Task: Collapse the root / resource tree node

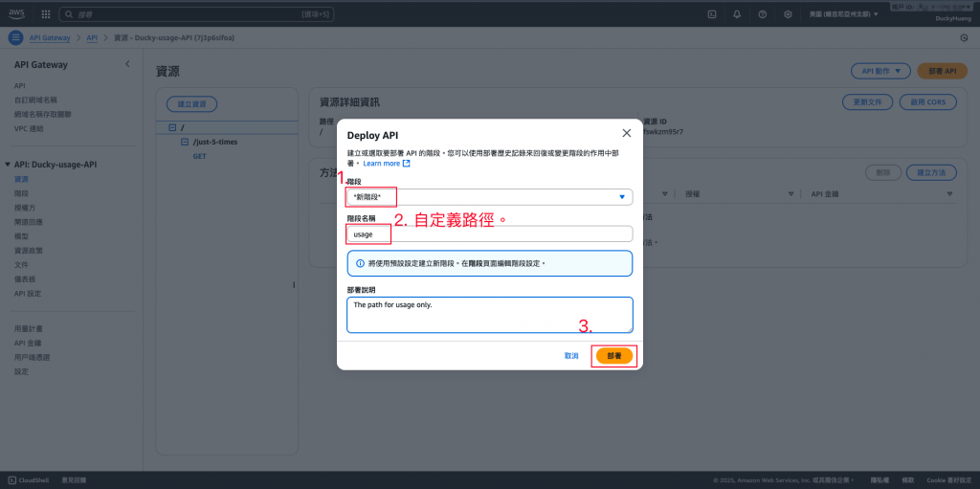Action: (x=172, y=127)
